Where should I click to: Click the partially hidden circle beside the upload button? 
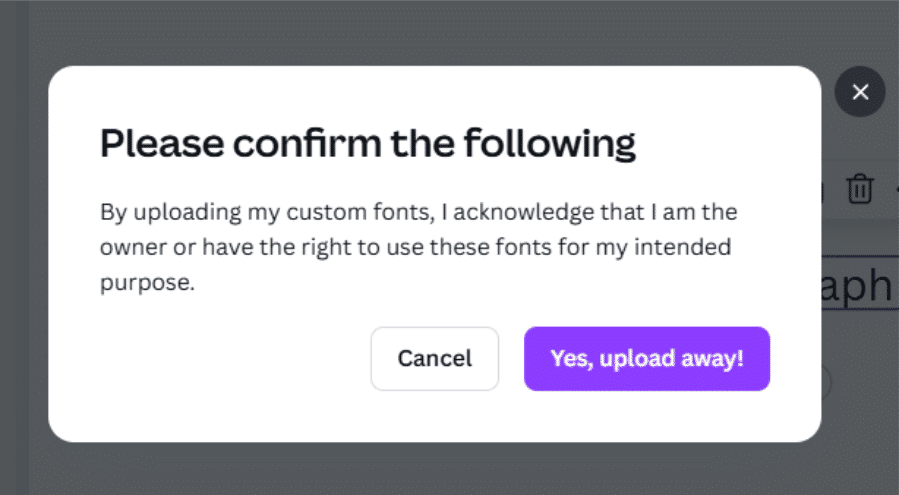(x=826, y=381)
